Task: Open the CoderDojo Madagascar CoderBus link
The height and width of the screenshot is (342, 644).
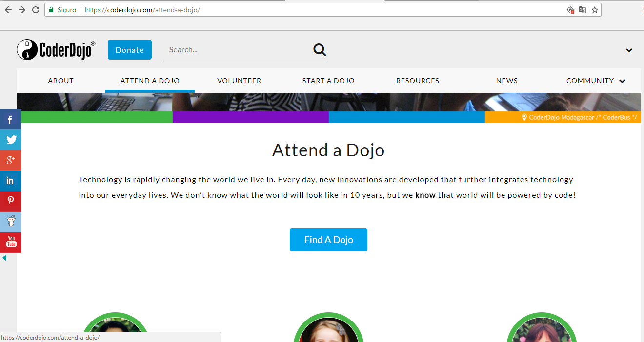Action: click(580, 117)
